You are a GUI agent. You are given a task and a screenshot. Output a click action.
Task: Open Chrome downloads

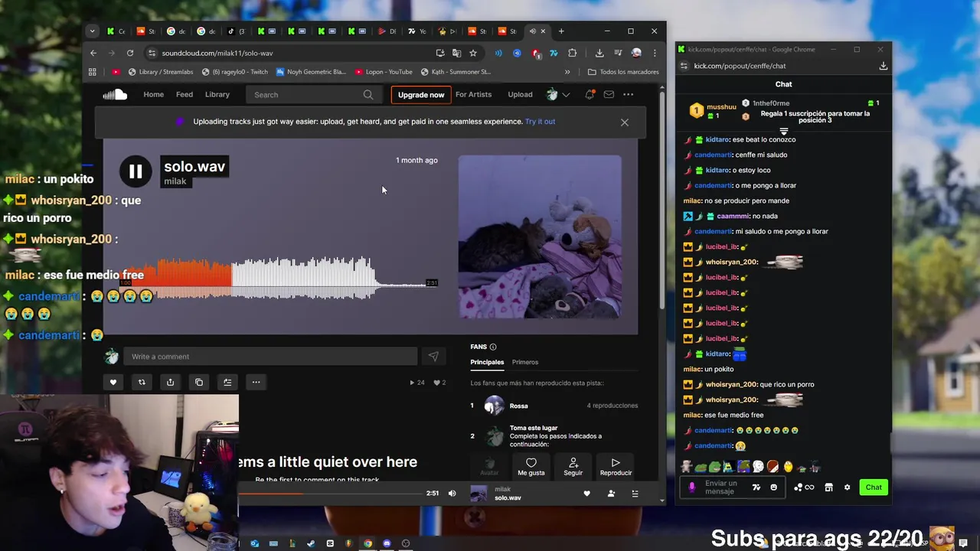click(599, 53)
